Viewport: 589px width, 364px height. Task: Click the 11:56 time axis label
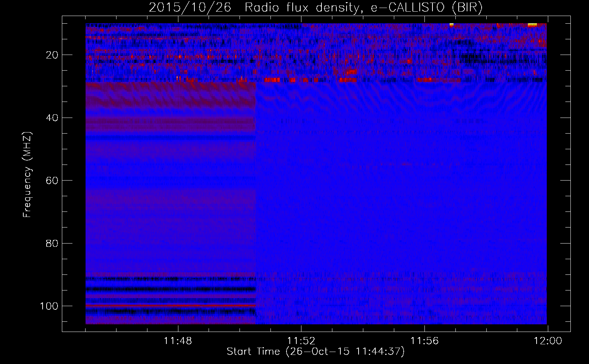pyautogui.click(x=424, y=341)
